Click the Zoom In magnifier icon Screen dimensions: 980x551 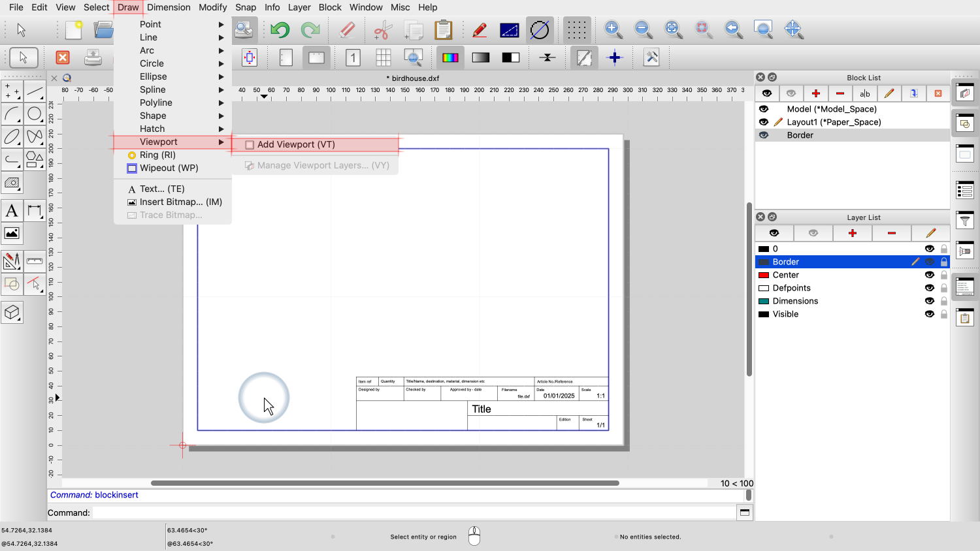[613, 29]
